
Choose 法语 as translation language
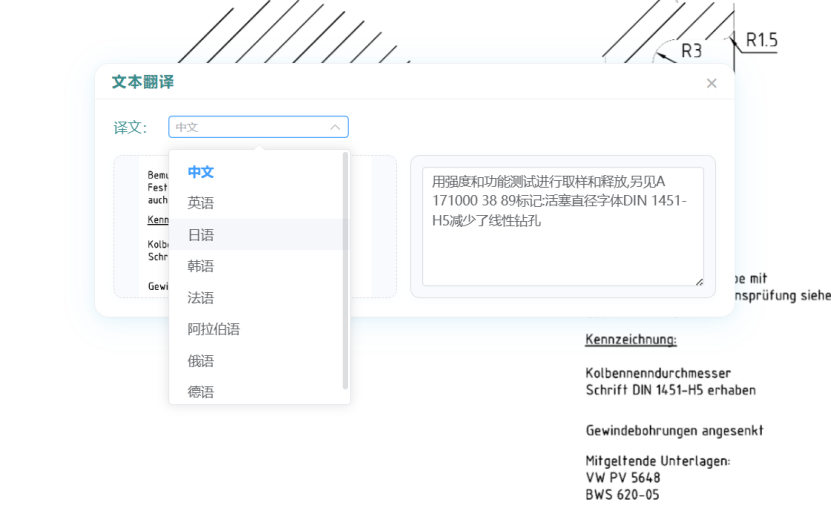point(259,298)
